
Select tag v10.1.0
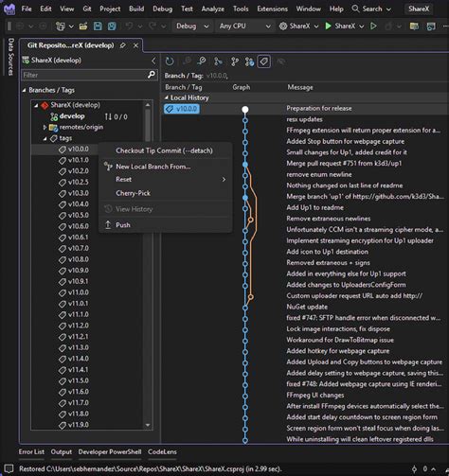[x=79, y=160]
